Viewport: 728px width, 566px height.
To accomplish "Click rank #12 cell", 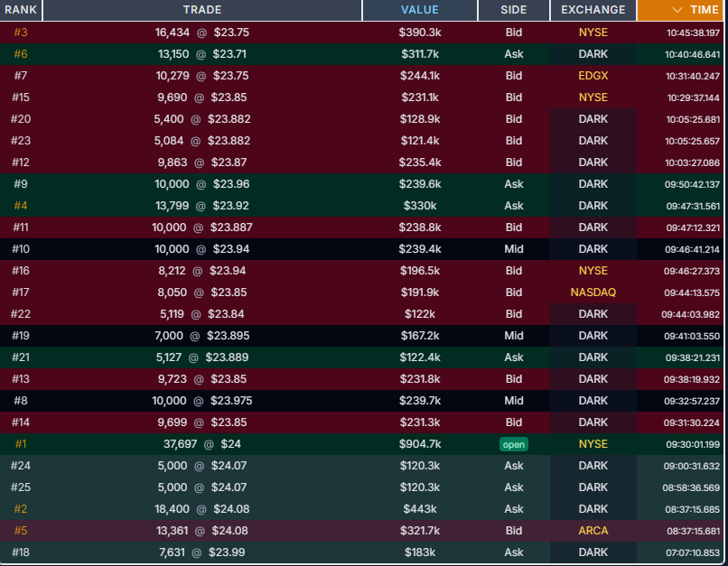I will (x=21, y=162).
